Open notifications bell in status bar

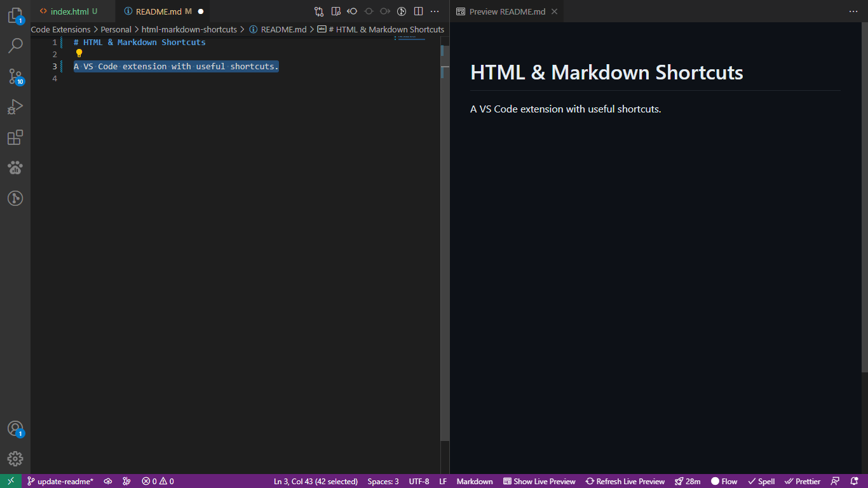pos(855,481)
